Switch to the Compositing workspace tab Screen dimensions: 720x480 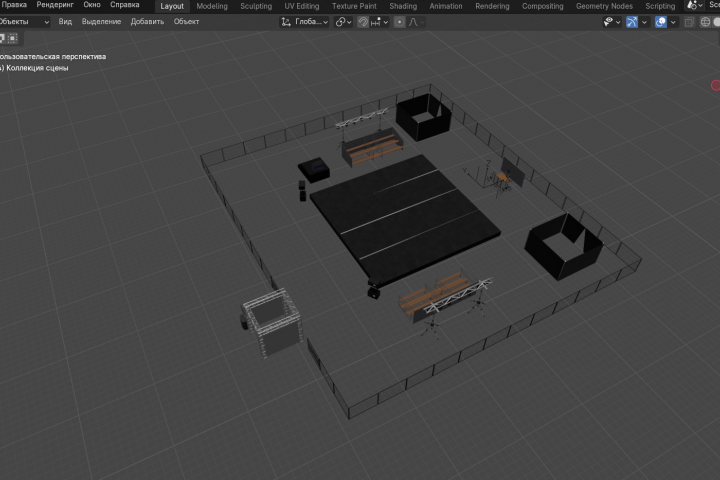[x=542, y=6]
